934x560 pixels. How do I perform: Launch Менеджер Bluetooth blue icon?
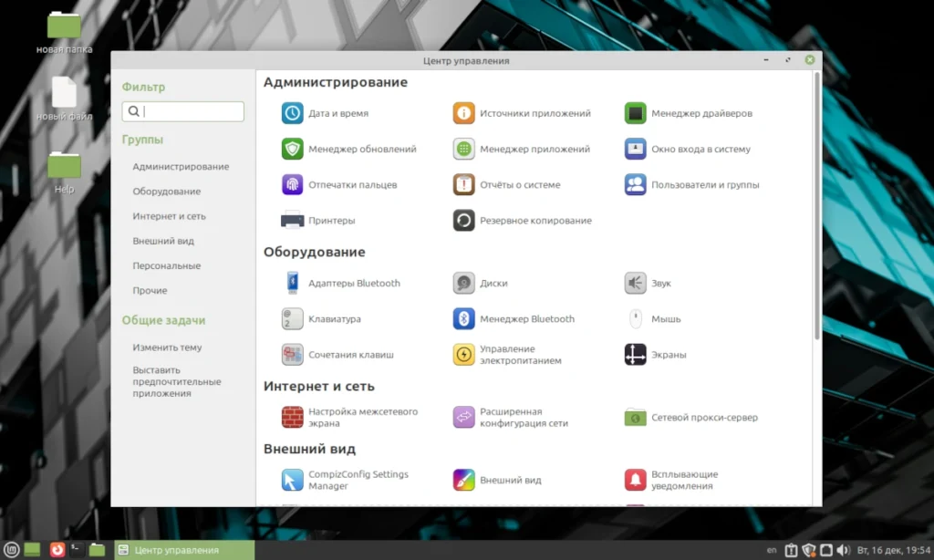pos(463,318)
